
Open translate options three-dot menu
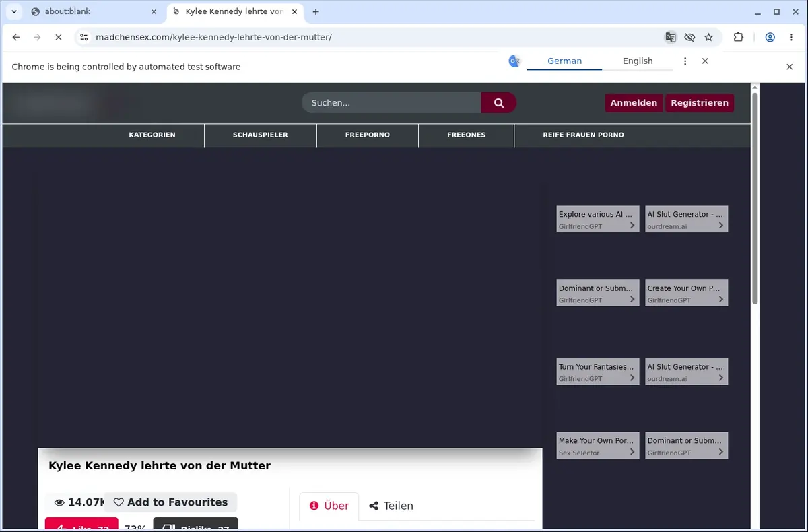685,61
